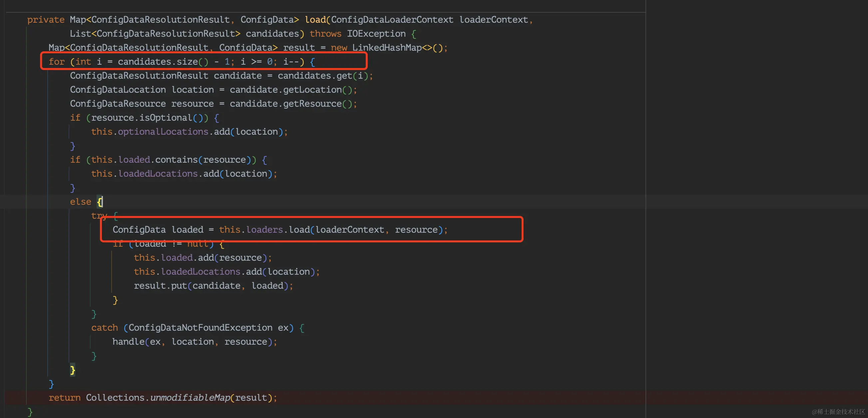Click the loaders field in the boxed line
Screen dimensions: 868x418
point(264,230)
